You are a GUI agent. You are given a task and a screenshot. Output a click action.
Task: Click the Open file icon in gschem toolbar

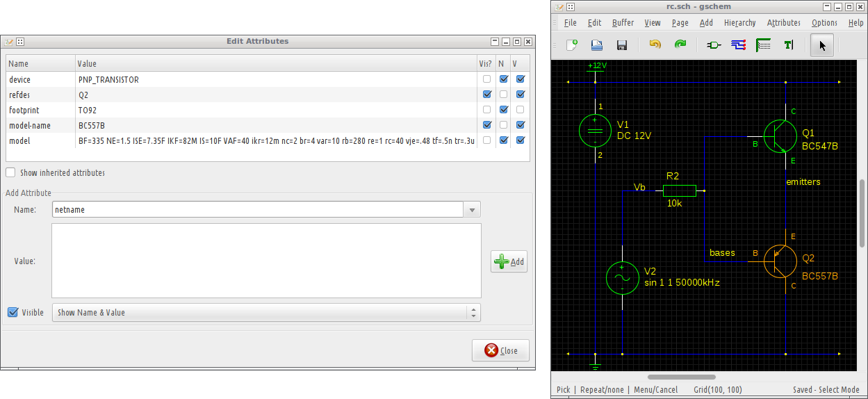(596, 45)
